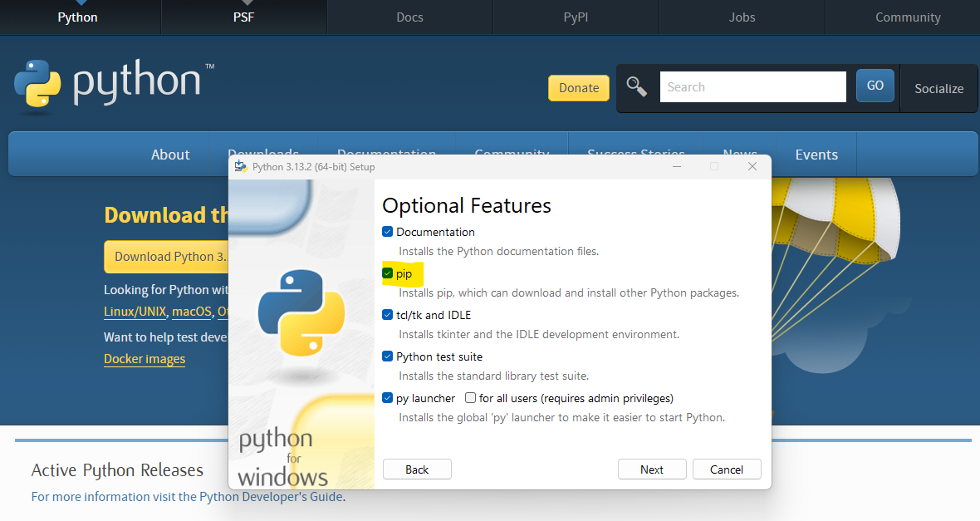Uncheck the Python test suite checkbox
This screenshot has width=980, height=521.
point(388,356)
